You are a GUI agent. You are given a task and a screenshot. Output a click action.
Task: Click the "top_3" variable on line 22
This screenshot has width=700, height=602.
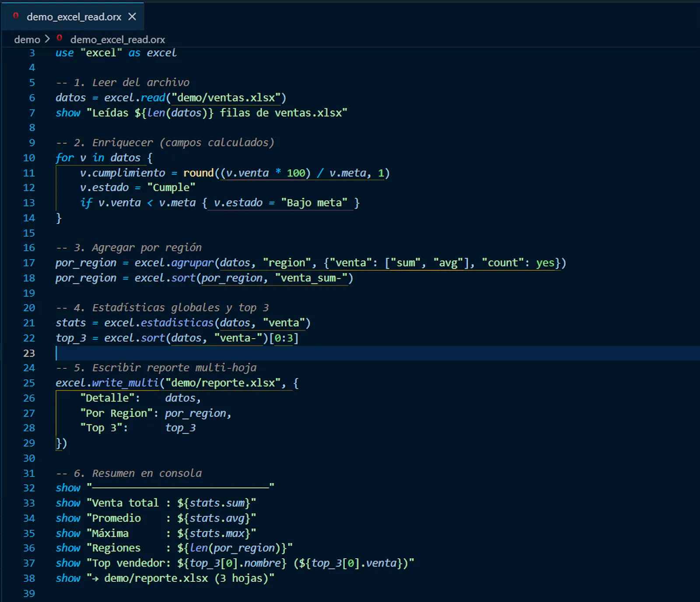point(71,338)
